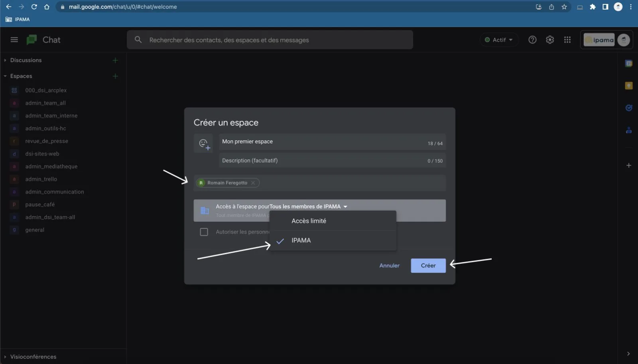The height and width of the screenshot is (364, 638).
Task: Click the Créer button
Action: pyautogui.click(x=428, y=266)
